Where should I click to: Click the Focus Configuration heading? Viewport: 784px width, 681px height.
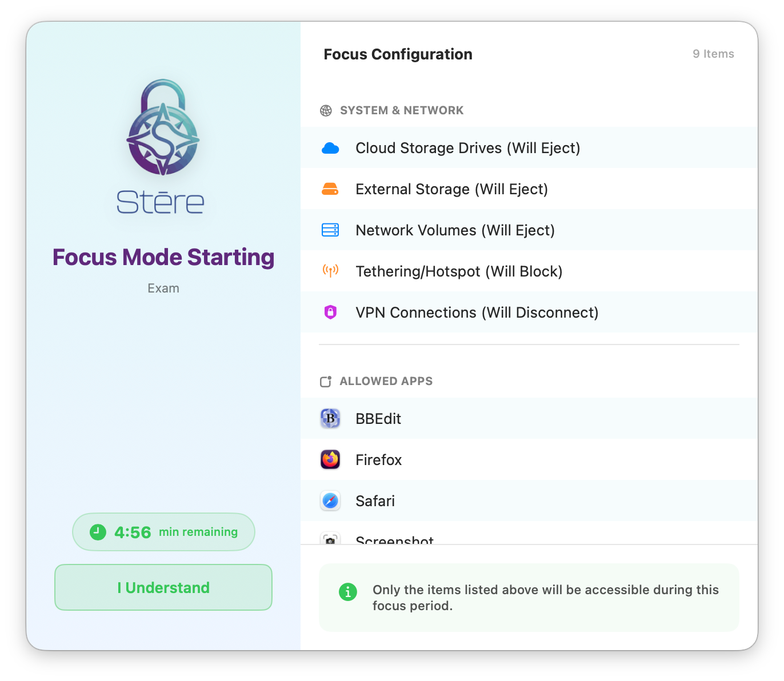point(398,54)
